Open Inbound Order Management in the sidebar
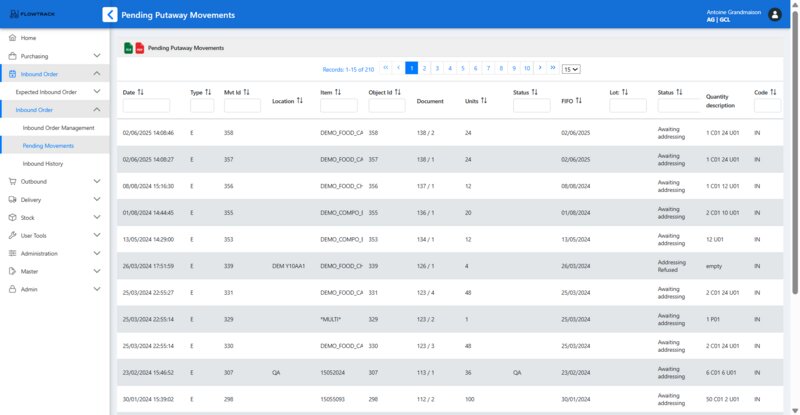The image size is (800, 415). (x=58, y=128)
